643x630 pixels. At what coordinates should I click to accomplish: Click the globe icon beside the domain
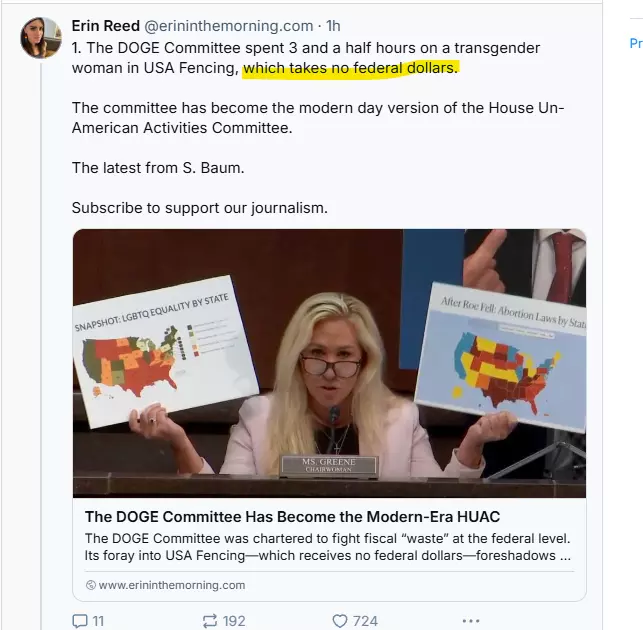point(91,585)
